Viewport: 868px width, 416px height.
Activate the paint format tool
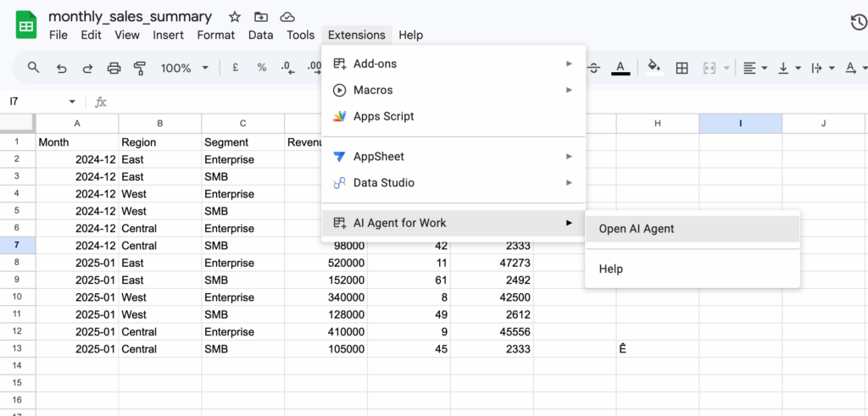point(140,68)
